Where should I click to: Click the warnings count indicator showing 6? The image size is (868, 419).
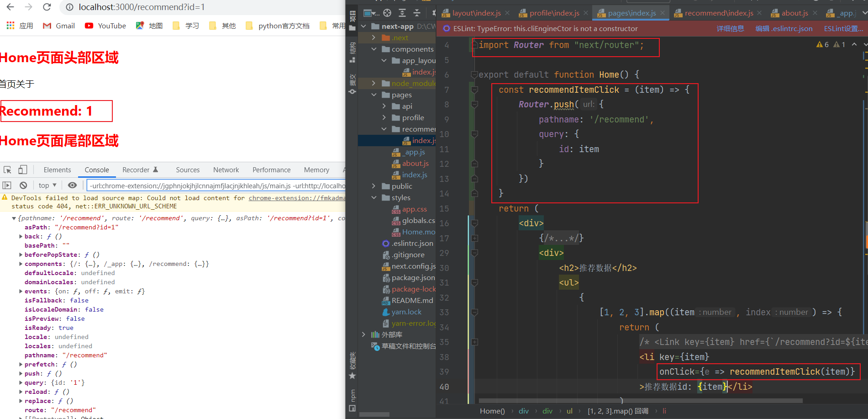coord(822,44)
